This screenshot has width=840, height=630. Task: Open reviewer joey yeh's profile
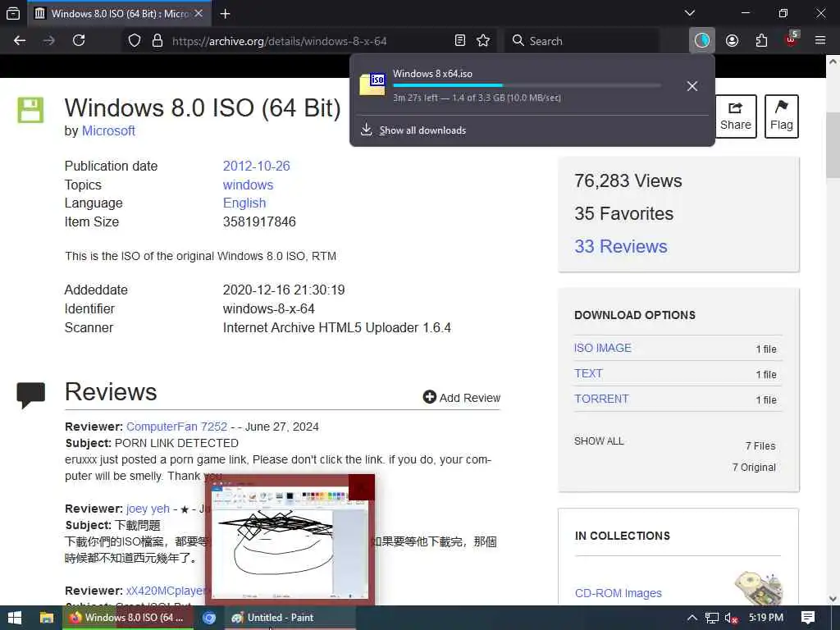tap(148, 509)
